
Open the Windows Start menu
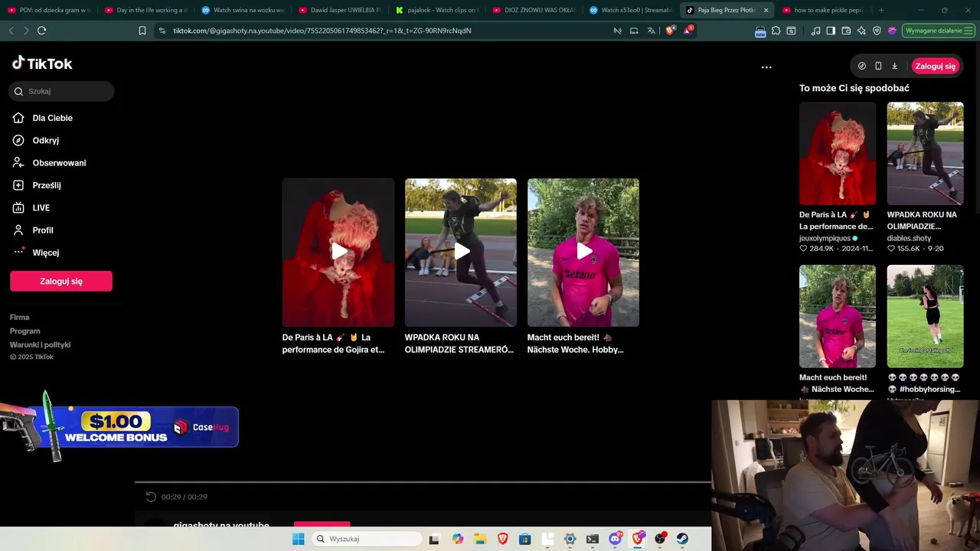tap(299, 539)
